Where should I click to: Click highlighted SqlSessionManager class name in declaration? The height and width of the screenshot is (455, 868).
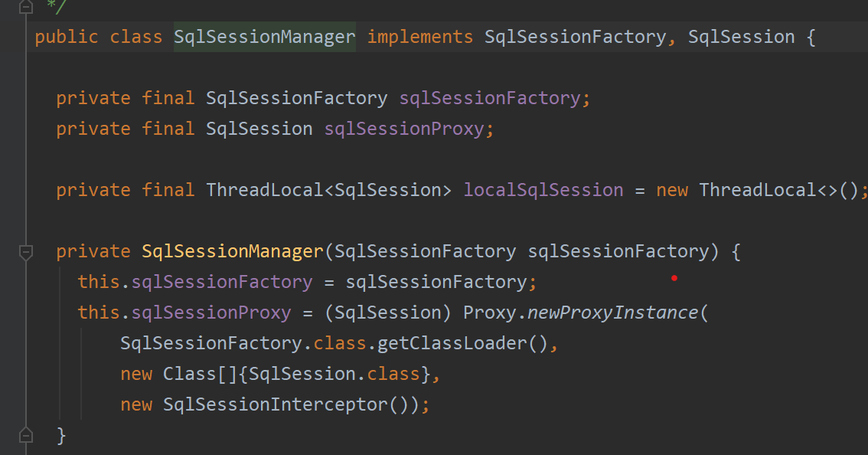[264, 37]
